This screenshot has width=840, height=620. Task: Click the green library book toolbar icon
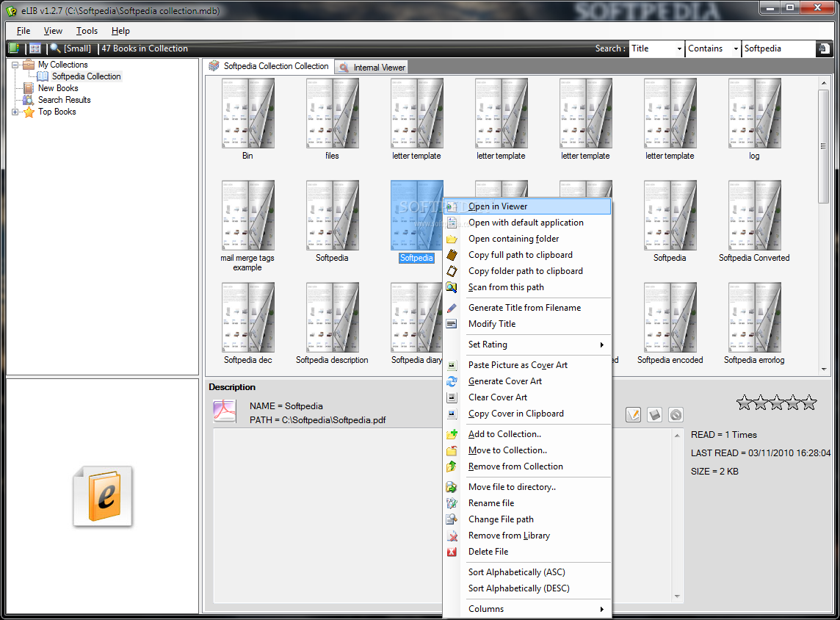click(14, 48)
